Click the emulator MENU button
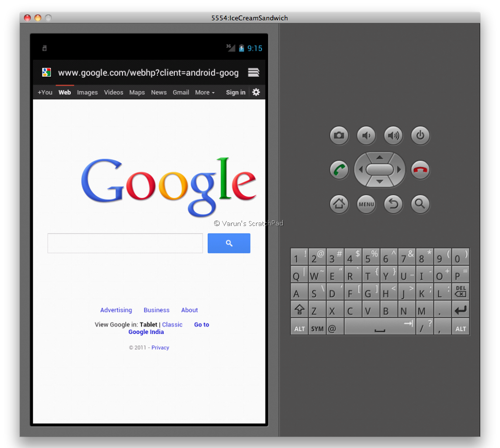Screen dimensions: 500x448 pyautogui.click(x=366, y=204)
